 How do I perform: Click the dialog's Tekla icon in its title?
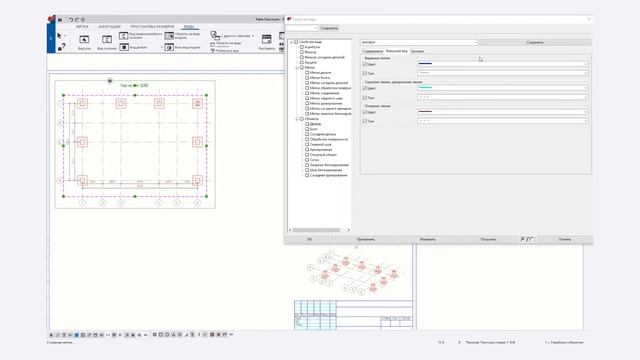(289, 19)
